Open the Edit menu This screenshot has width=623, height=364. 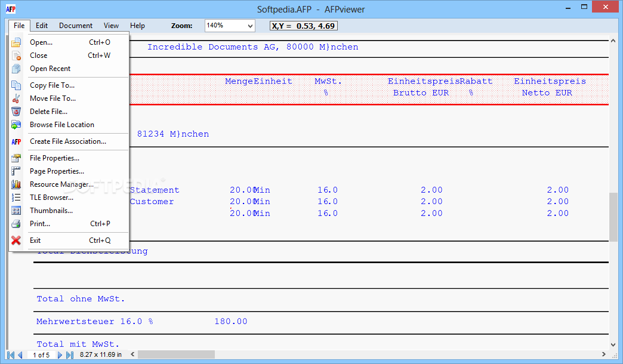(x=42, y=26)
